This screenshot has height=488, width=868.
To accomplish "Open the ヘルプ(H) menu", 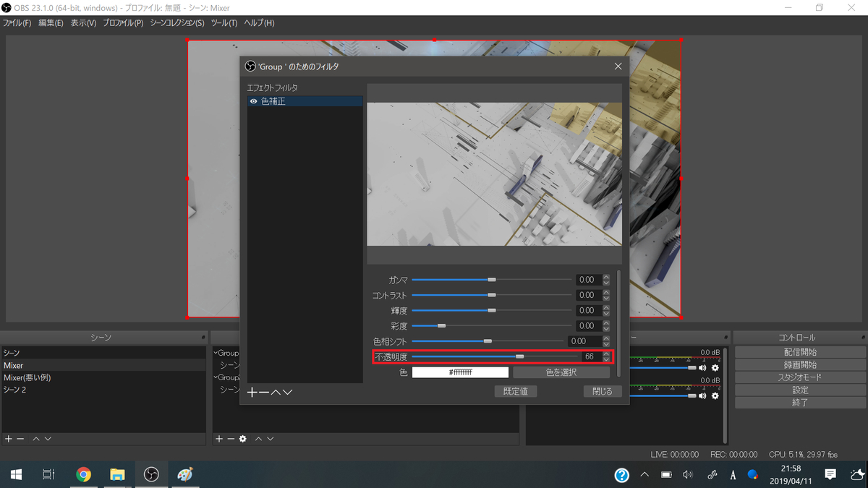I will pyautogui.click(x=259, y=23).
